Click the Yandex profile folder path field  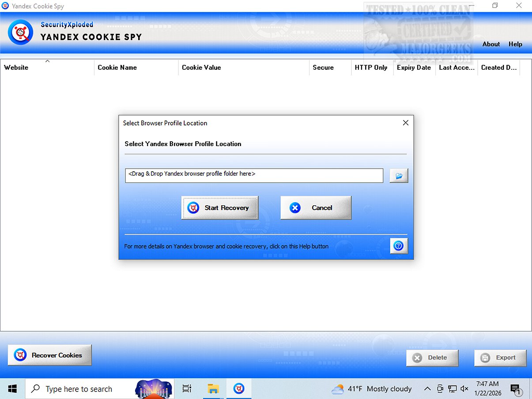pos(254,175)
